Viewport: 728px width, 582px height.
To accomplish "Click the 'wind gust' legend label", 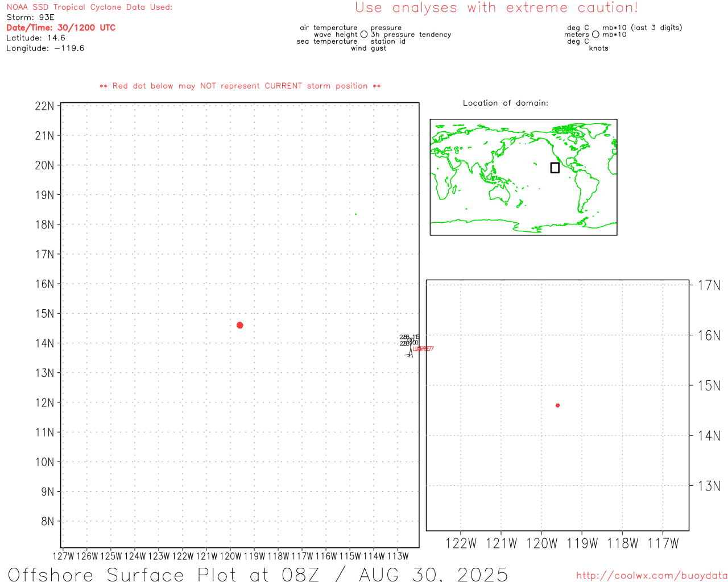I will 369,48.
